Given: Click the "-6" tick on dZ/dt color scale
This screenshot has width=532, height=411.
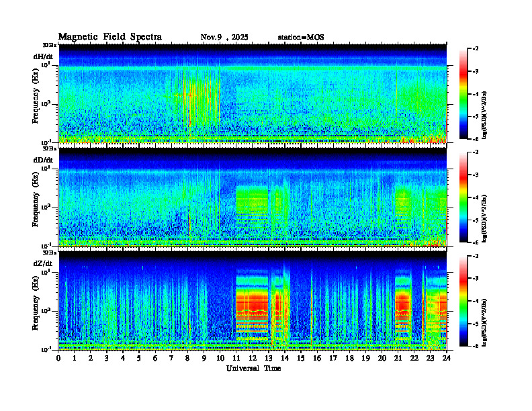Looking at the screenshot, I should [476, 346].
